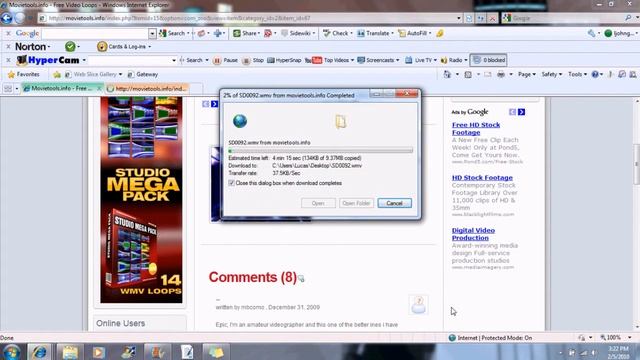
Task: Click the next arrow in Ads by Google
Action: (x=521, y=112)
